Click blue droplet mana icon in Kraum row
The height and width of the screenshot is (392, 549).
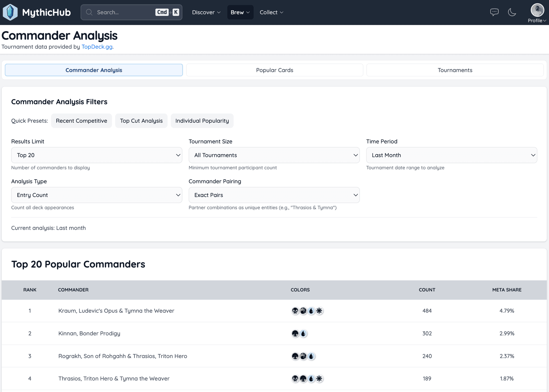pos(311,311)
